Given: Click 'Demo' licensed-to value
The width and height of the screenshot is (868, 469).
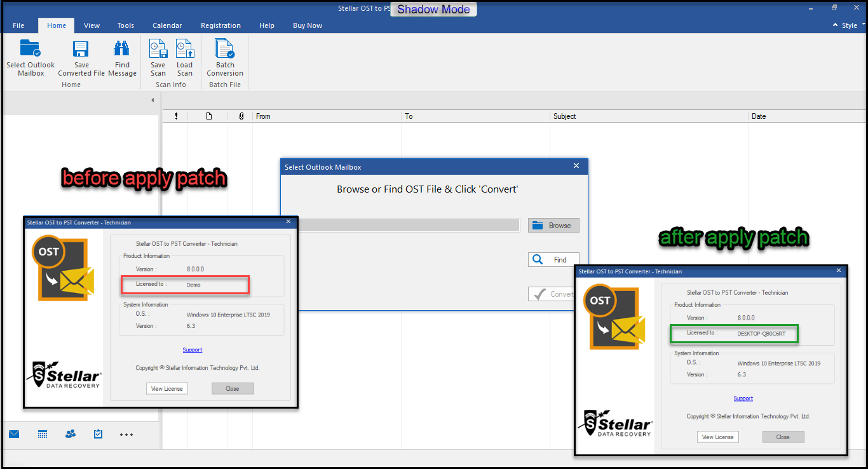Looking at the screenshot, I should point(194,285).
